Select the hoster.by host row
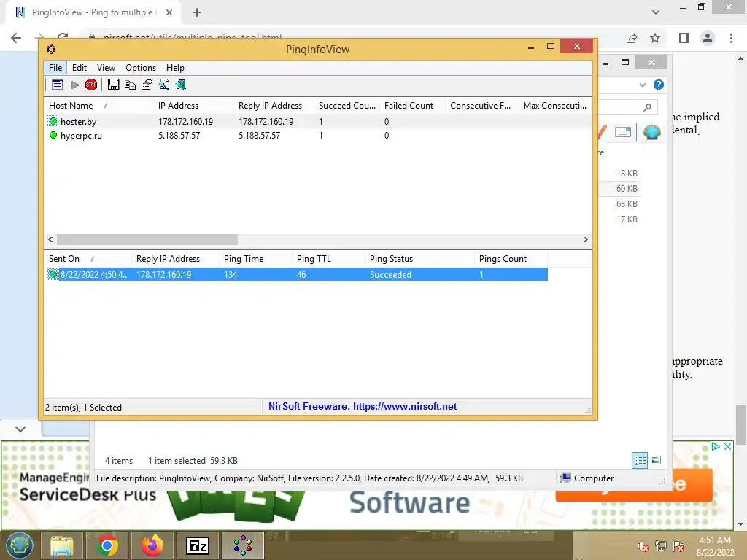The height and width of the screenshot is (560, 747). (x=318, y=122)
